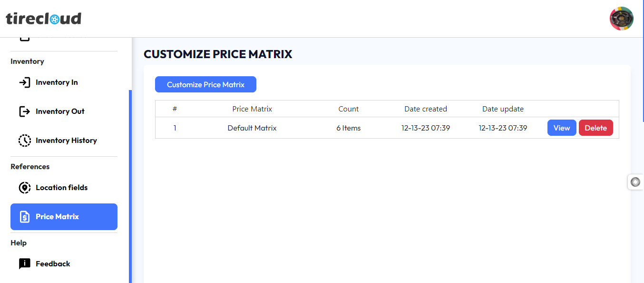
Task: Open Inventory History from sidebar
Action: [x=66, y=141]
